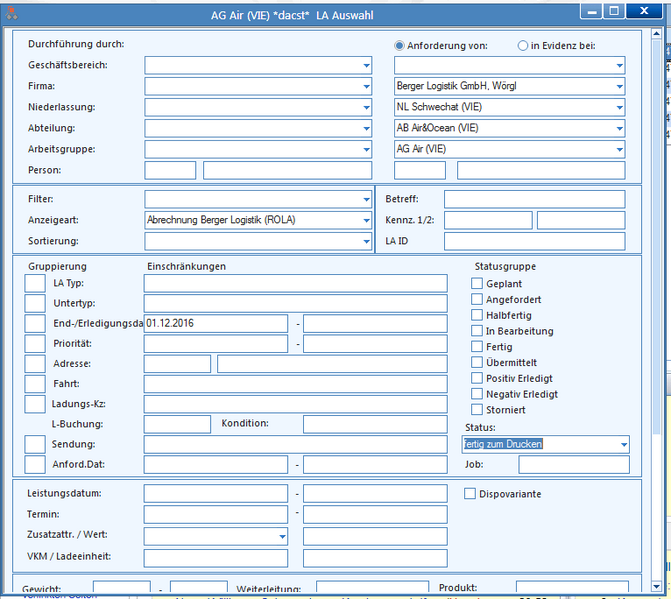The image size is (671, 599).
Task: Click the short Adresse code field
Action: coord(177,364)
